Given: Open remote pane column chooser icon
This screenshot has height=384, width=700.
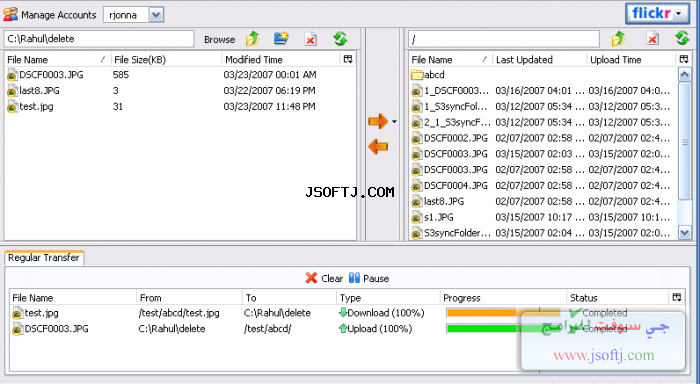Looking at the screenshot, I should (683, 59).
